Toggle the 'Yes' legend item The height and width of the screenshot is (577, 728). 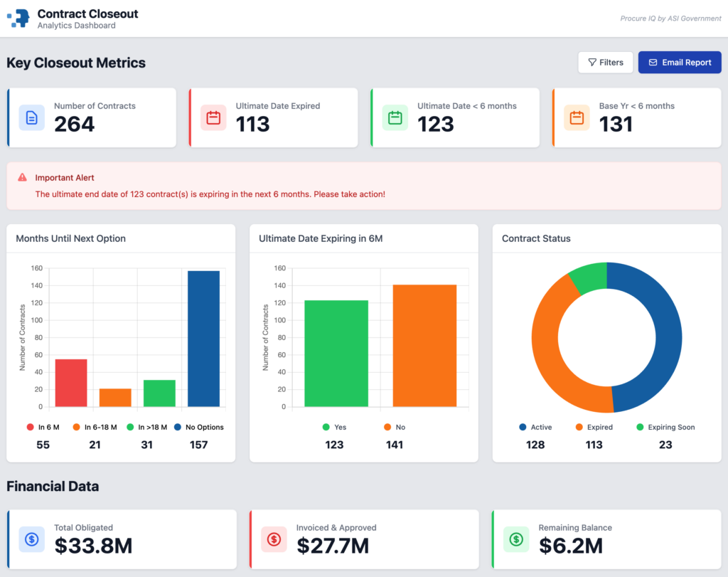point(334,427)
